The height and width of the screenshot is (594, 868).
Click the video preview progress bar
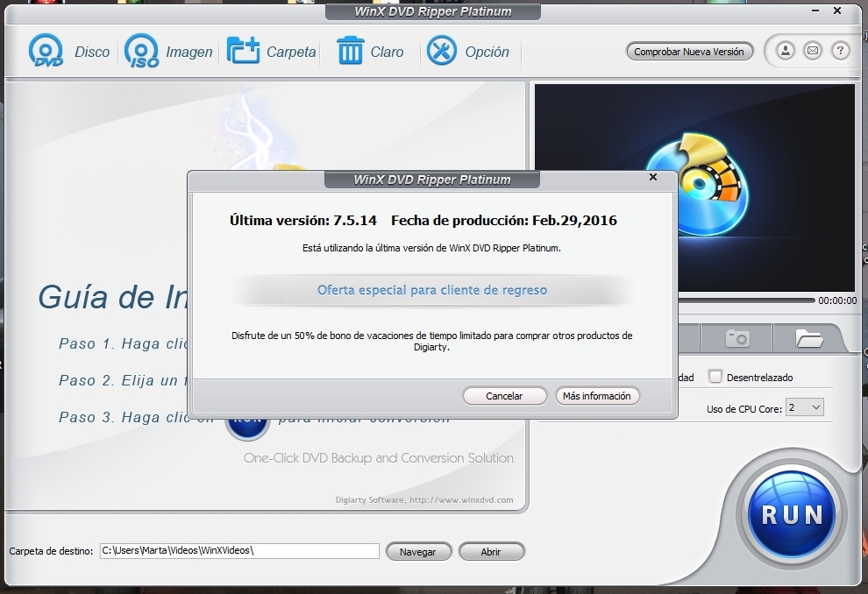[746, 301]
